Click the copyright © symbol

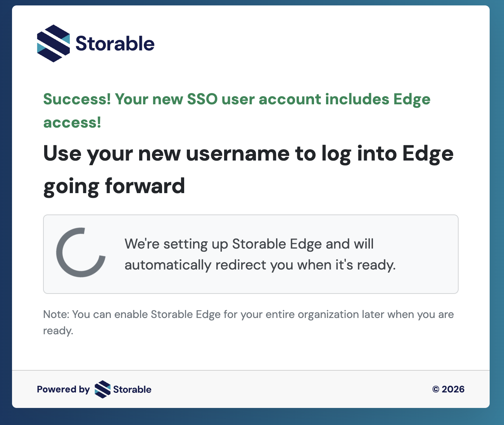pos(436,389)
